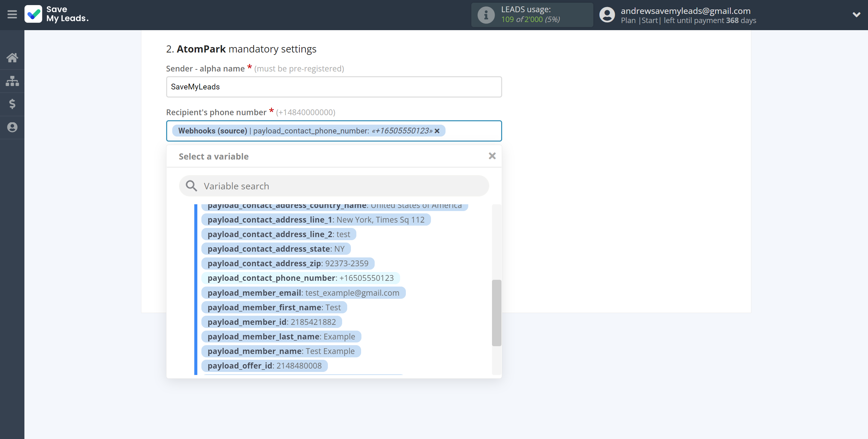Image resolution: width=868 pixels, height=439 pixels.
Task: Click the variable list scrollbar thumb
Action: [496, 313]
